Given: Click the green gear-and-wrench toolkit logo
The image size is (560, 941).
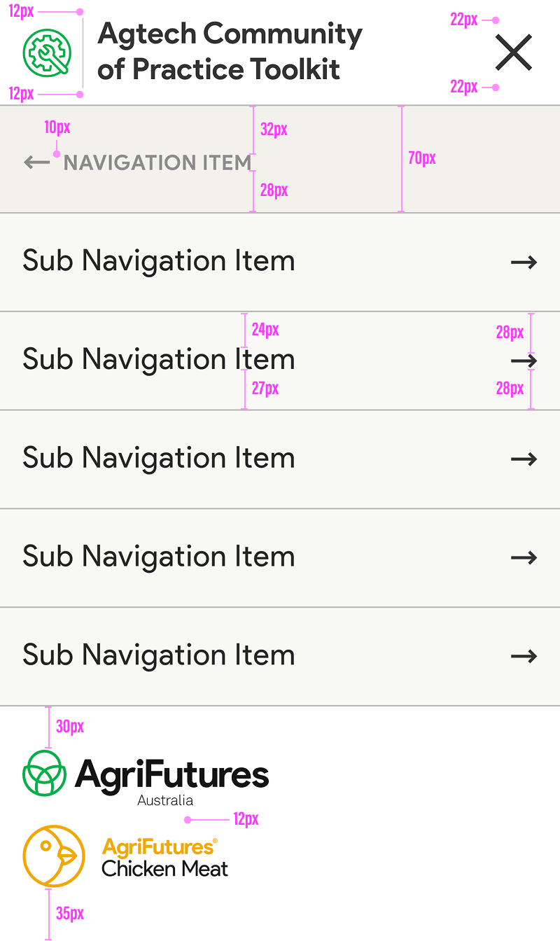Looking at the screenshot, I should coord(47,53).
